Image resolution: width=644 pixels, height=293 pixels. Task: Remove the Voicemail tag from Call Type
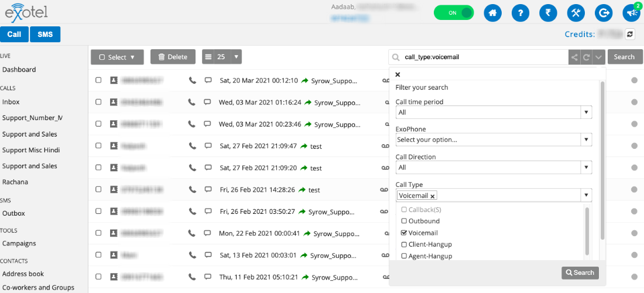click(433, 196)
